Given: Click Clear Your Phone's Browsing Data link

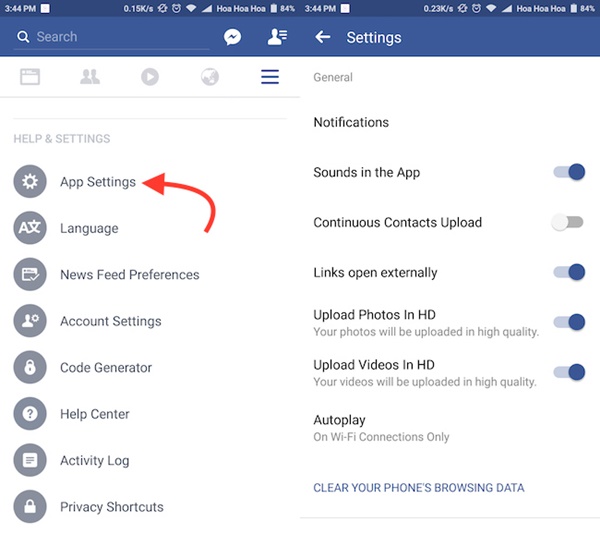Looking at the screenshot, I should (x=419, y=488).
